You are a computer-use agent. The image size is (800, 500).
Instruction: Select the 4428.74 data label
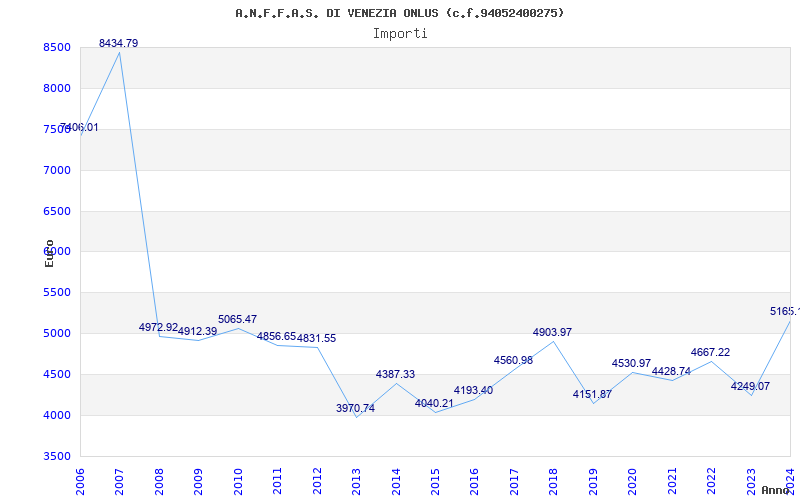click(x=671, y=371)
